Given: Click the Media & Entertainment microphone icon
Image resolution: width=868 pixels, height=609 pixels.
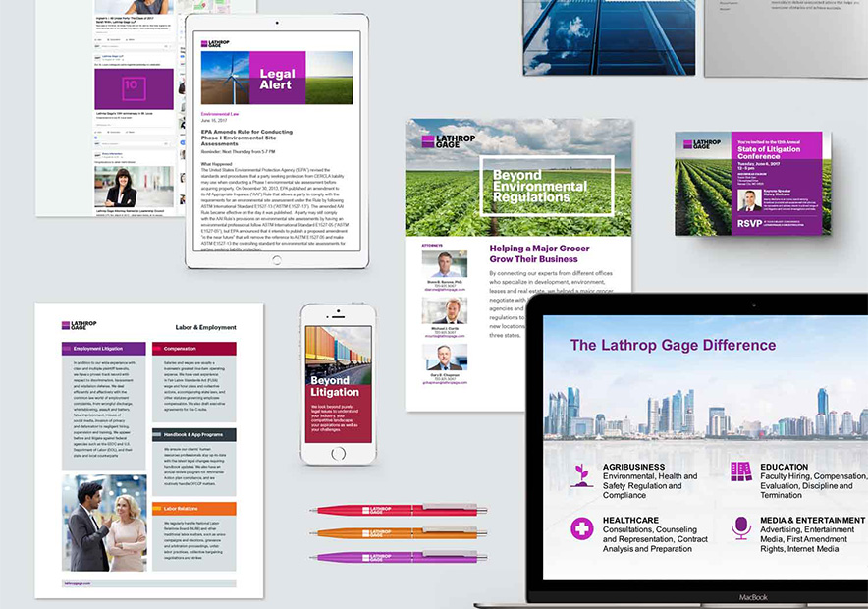Looking at the screenshot, I should coord(740,527).
